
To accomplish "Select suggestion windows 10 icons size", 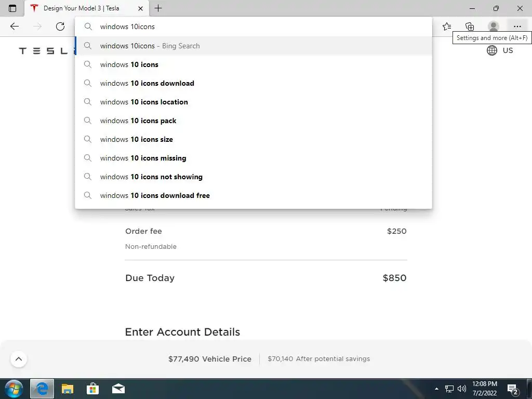I will click(254, 139).
